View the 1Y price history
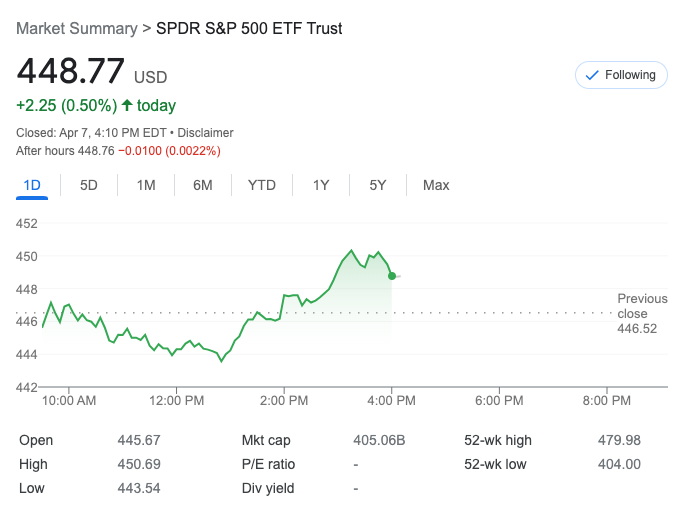Viewport: 686px width, 509px height. [321, 185]
